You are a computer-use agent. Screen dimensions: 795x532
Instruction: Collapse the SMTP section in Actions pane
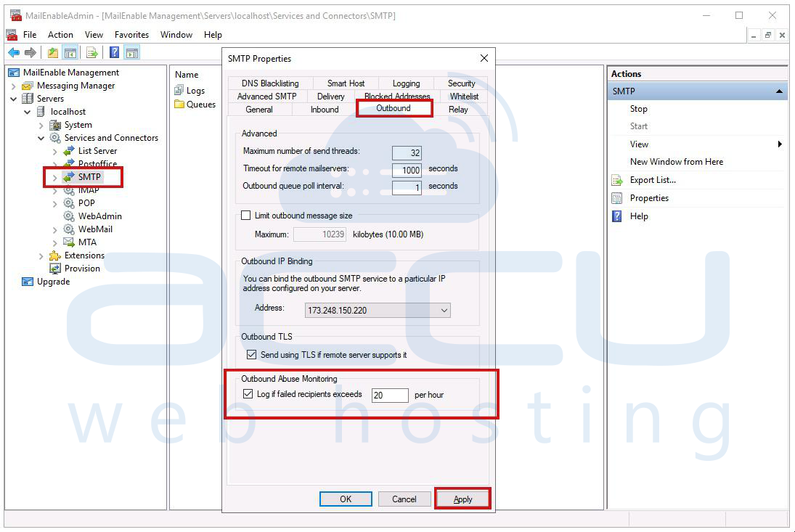tap(779, 91)
